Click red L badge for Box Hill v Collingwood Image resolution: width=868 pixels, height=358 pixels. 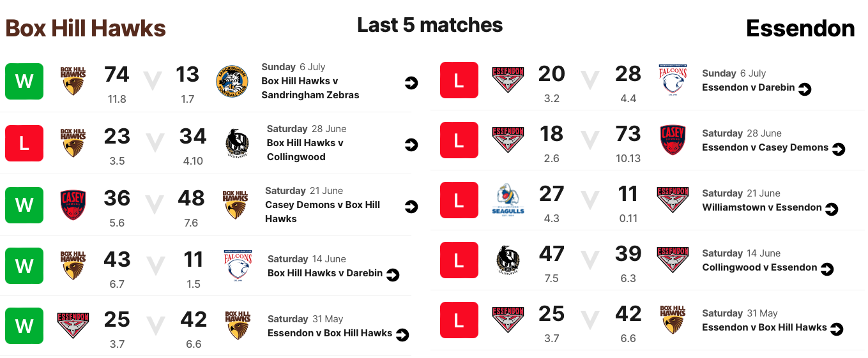(x=24, y=143)
